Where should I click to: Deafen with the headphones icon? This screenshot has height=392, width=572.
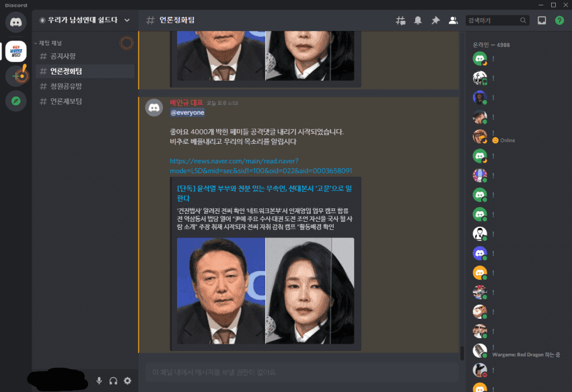[x=114, y=381]
